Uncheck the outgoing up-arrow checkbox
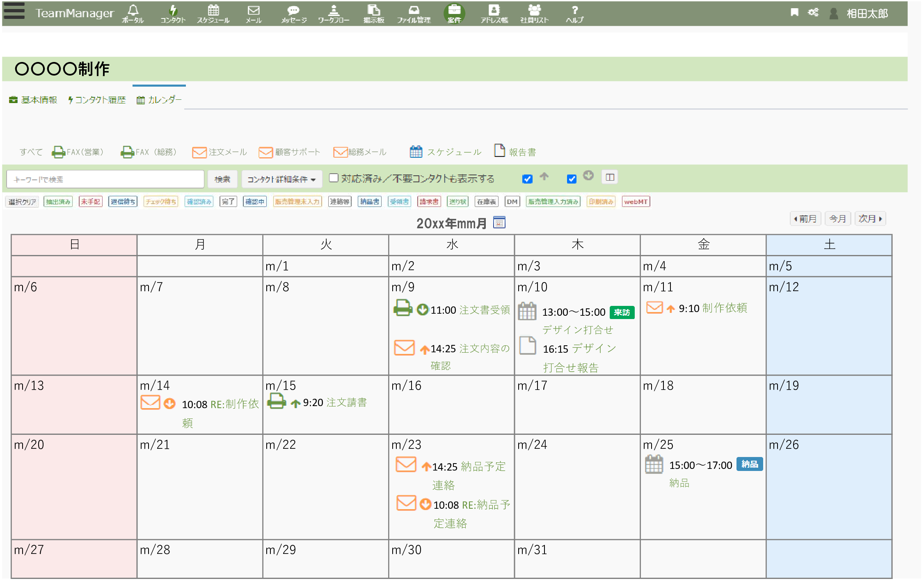Image resolution: width=924 pixels, height=581 pixels. pyautogui.click(x=527, y=179)
